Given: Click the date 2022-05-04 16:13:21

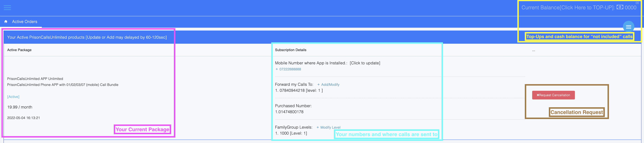Looking at the screenshot, I should (x=23, y=118).
